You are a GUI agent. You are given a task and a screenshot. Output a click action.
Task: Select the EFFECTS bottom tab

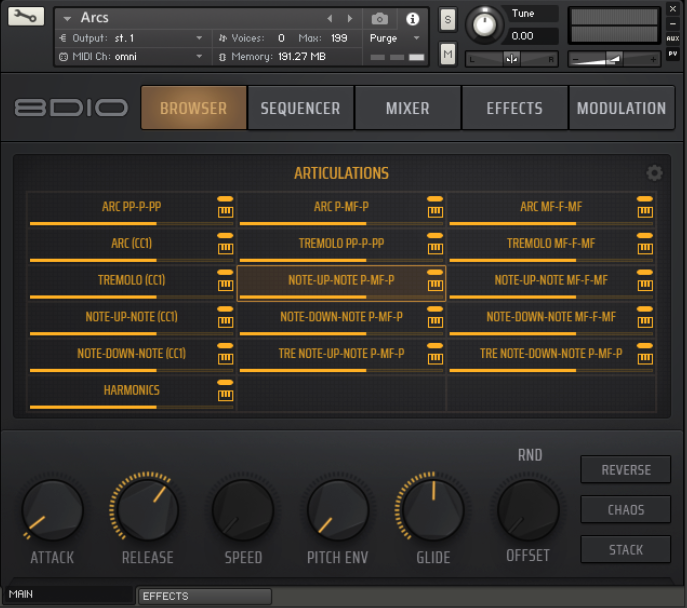(205, 596)
